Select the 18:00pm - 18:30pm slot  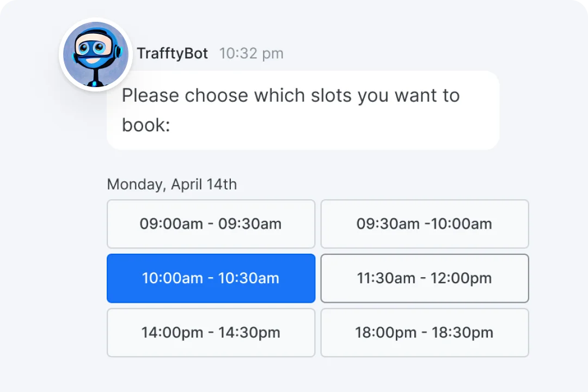click(424, 333)
